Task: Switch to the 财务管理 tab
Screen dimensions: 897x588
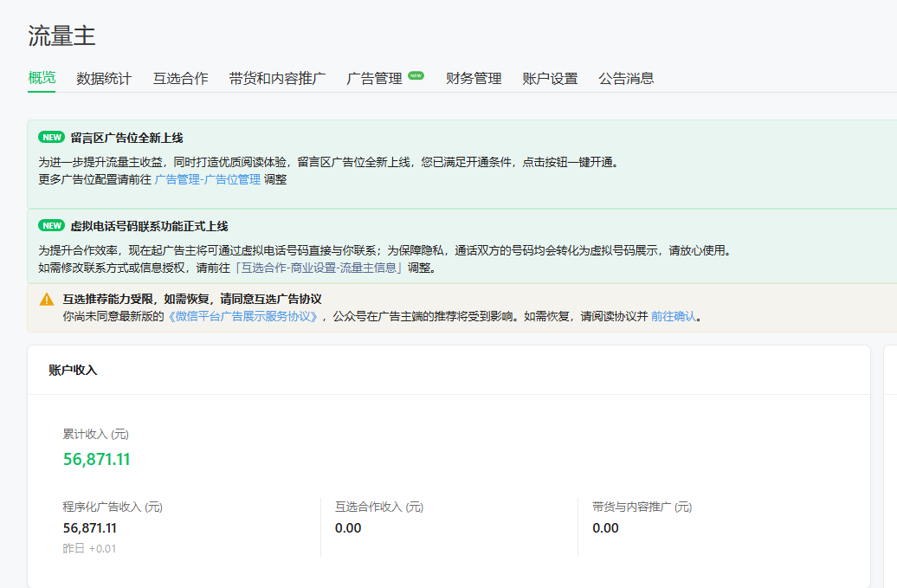Action: coord(474,79)
